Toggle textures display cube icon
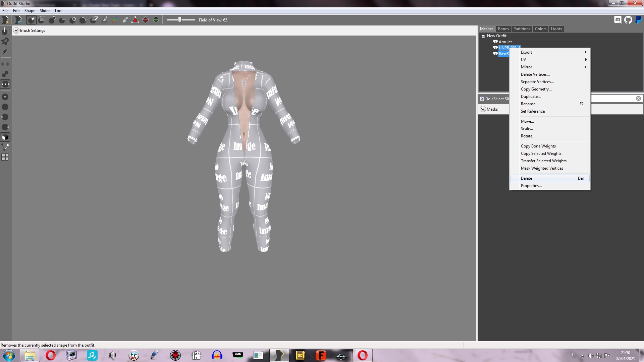Viewport: 644px width, 362px height. [x=5, y=137]
